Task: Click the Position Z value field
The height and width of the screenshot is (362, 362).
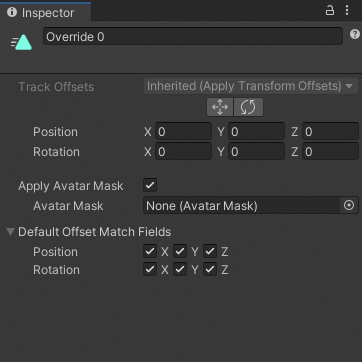Action: [x=330, y=132]
